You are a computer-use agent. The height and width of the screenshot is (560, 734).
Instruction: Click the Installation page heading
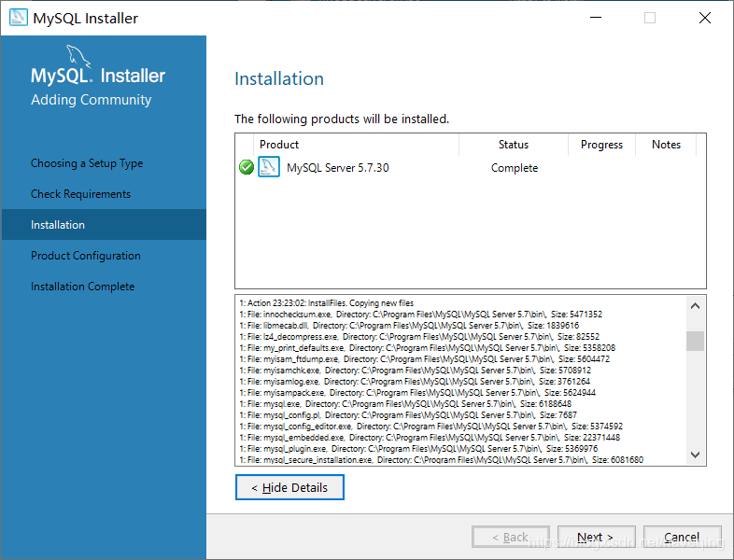279,78
